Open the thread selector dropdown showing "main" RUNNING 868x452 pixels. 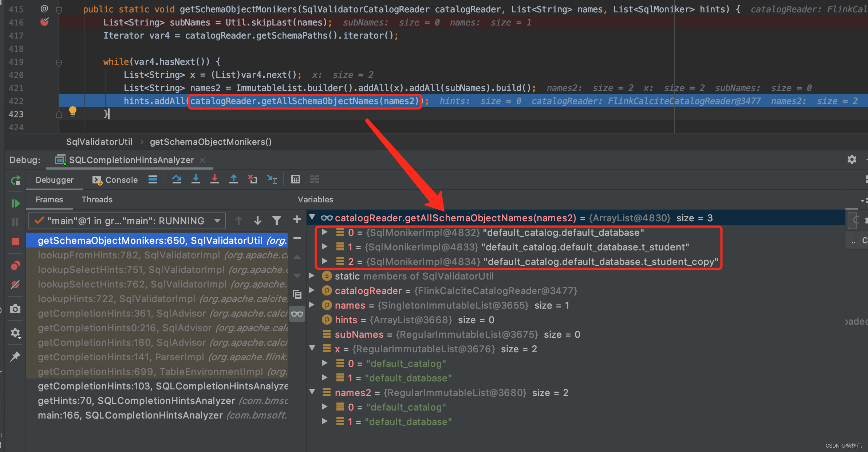(127, 221)
